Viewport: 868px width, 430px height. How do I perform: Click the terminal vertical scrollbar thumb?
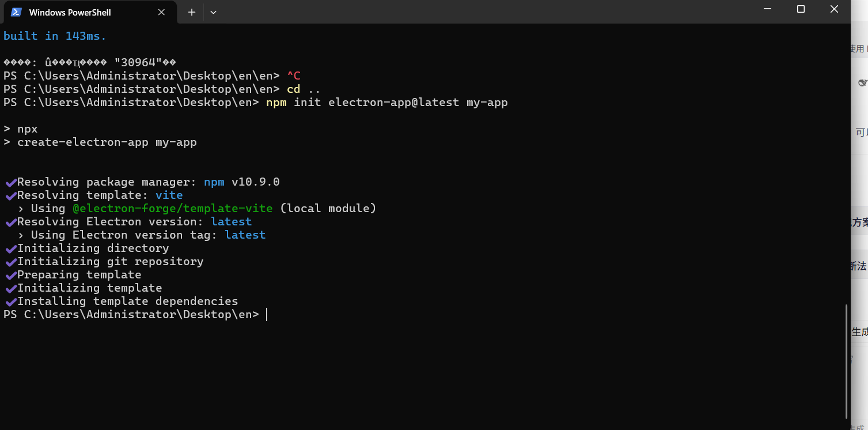click(846, 361)
